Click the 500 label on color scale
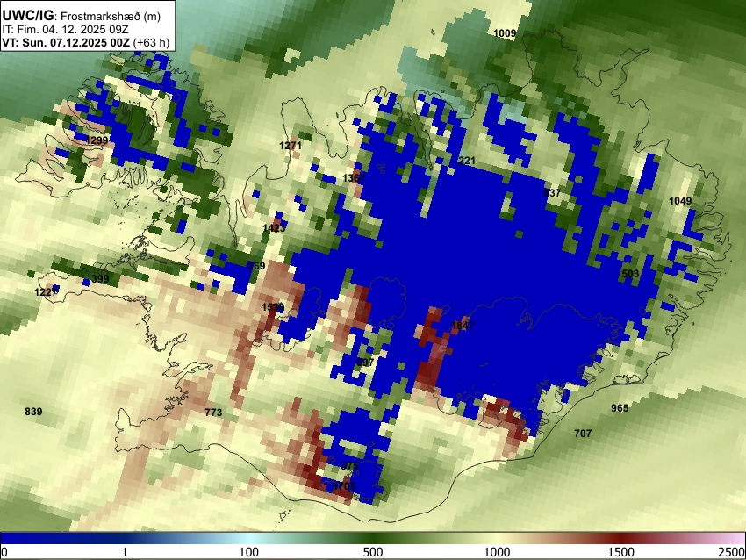Image resolution: width=746 pixels, height=560 pixels. click(373, 552)
